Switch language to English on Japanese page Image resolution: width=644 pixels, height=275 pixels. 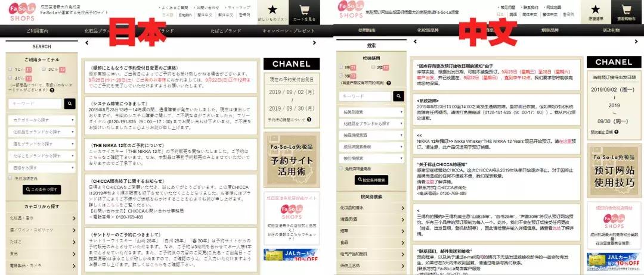(185, 15)
